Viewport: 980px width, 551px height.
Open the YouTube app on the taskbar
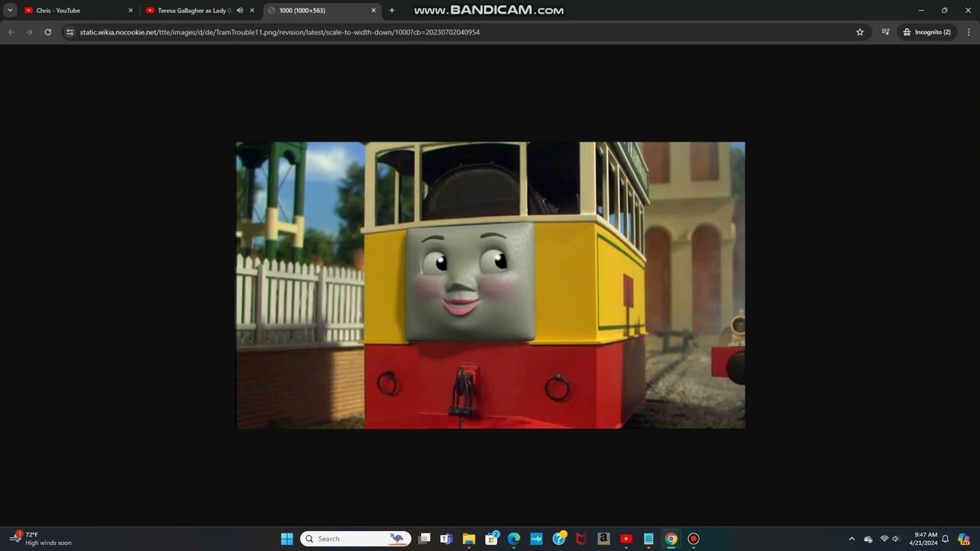626,539
